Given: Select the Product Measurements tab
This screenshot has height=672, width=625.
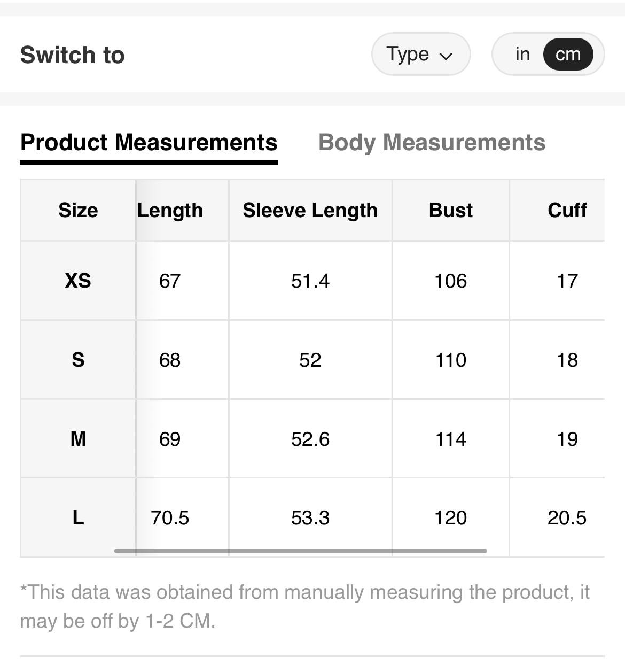Looking at the screenshot, I should [x=149, y=143].
